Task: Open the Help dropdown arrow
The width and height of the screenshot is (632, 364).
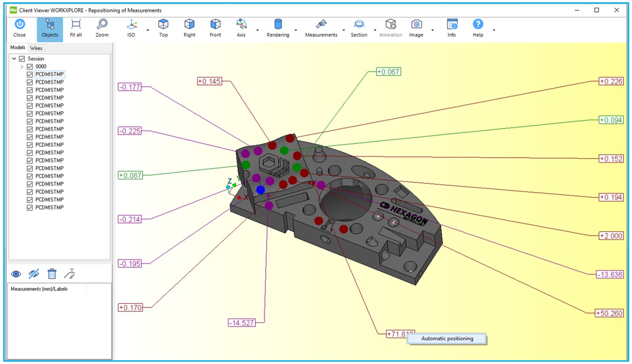Action: [x=494, y=30]
